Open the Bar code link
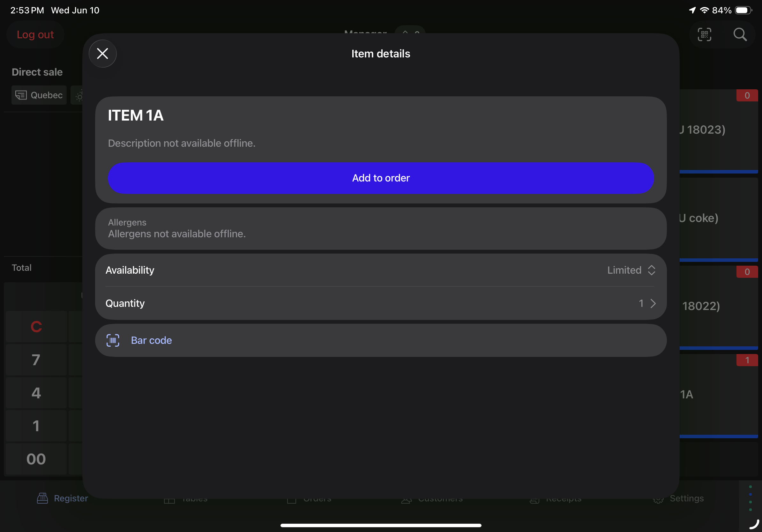This screenshot has height=532, width=762. (151, 340)
